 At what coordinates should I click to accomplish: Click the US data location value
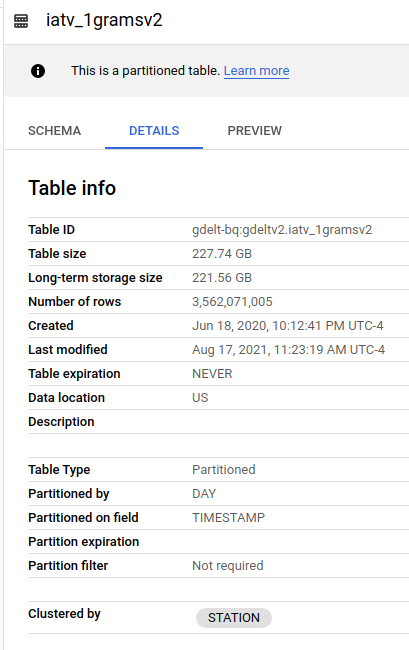[x=200, y=398]
